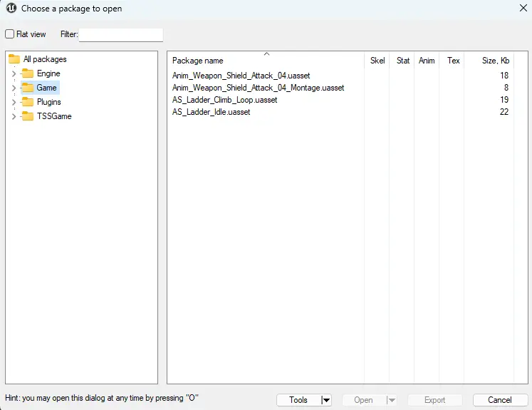
Task: Expand the Engine tree node
Action: click(14, 73)
